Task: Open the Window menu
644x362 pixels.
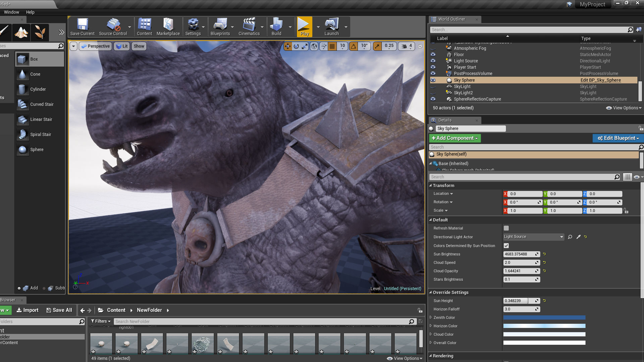Action: (11, 12)
